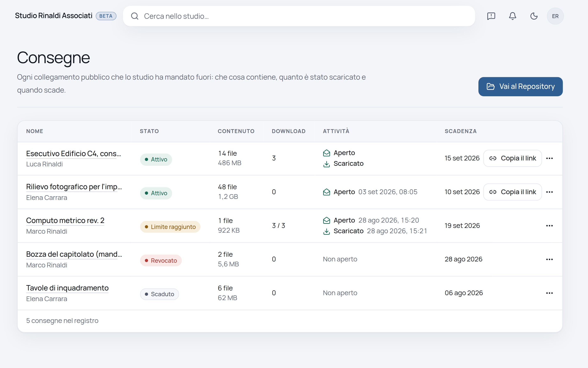Image resolution: width=588 pixels, height=368 pixels.
Task: Click the BETA badge
Action: 106,16
